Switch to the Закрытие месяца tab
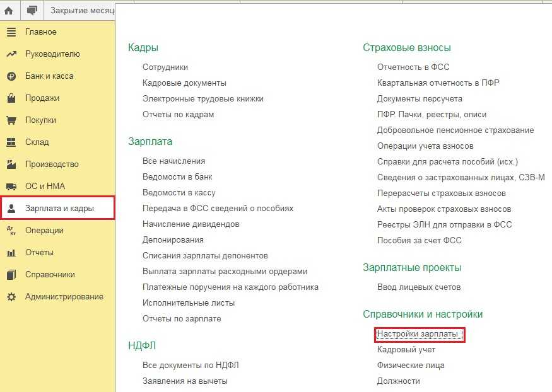Image resolution: width=552 pixels, height=392 pixels. click(x=83, y=11)
